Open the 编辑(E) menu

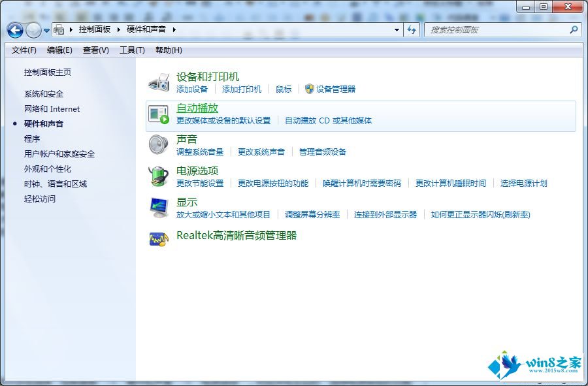[x=59, y=50]
